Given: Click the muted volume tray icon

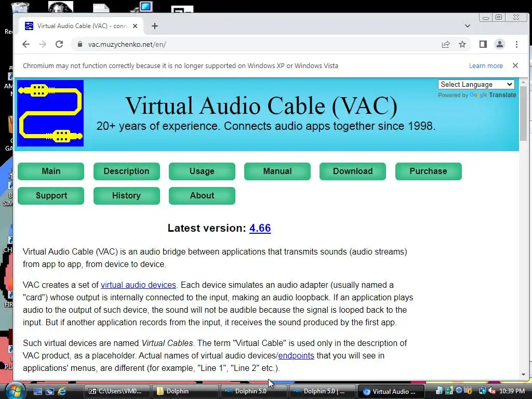Looking at the screenshot, I should [x=492, y=391].
